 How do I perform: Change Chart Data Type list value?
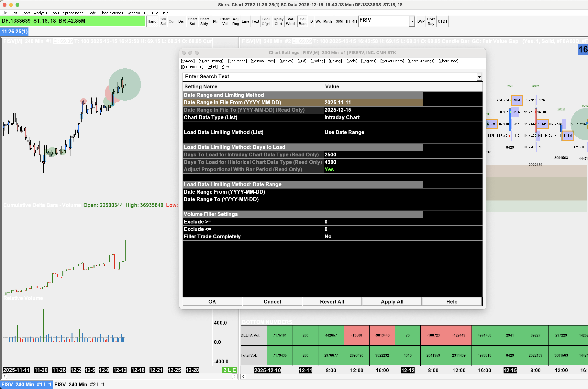tap(373, 117)
